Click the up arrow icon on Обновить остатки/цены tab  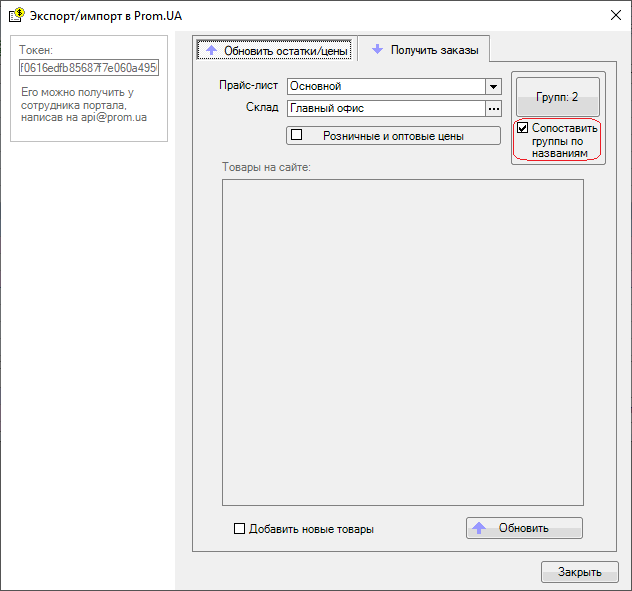211,50
